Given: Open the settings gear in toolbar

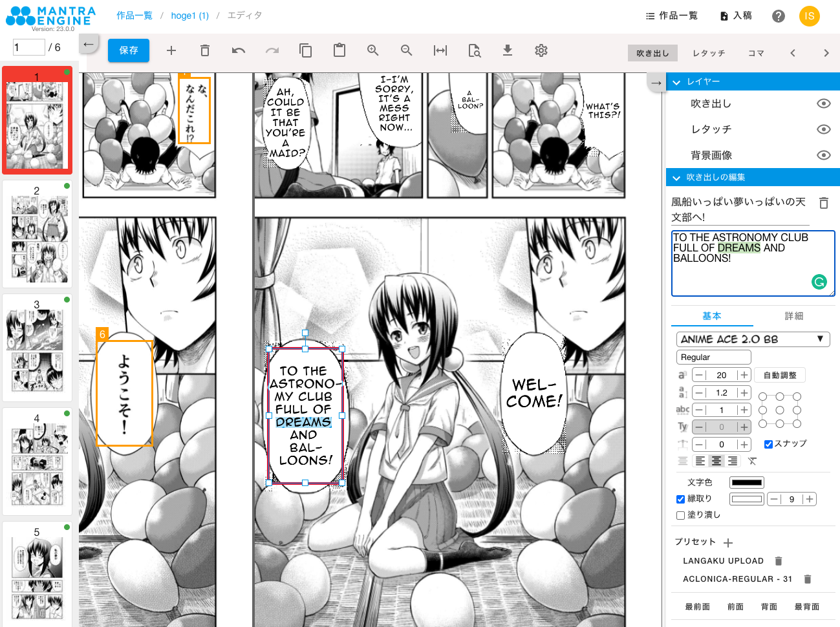Looking at the screenshot, I should coord(541,50).
